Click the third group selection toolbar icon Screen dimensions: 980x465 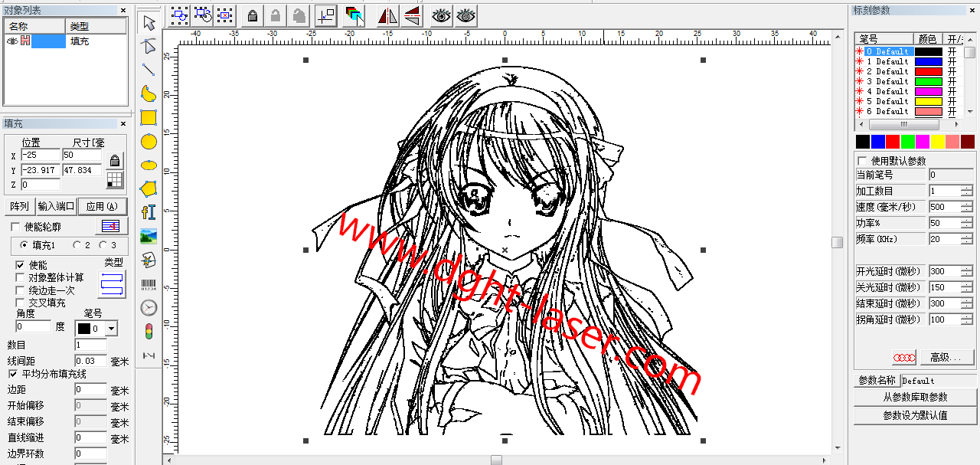225,15
